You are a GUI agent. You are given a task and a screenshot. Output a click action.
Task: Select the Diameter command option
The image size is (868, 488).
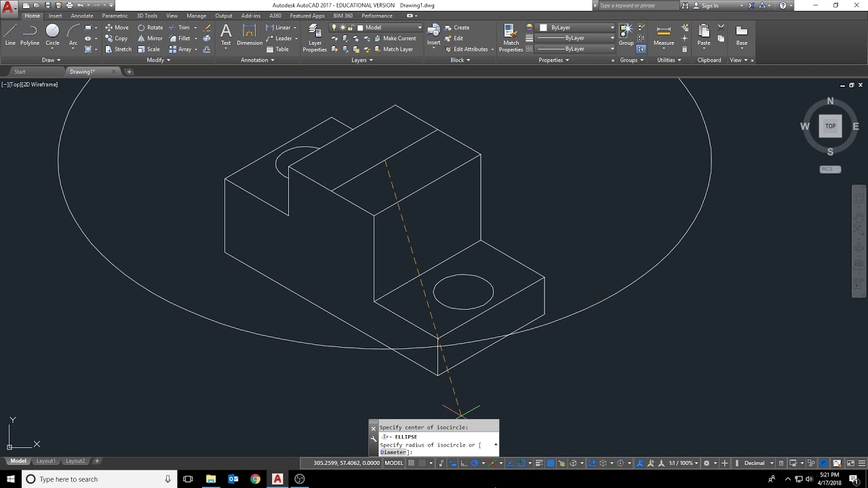click(x=393, y=452)
